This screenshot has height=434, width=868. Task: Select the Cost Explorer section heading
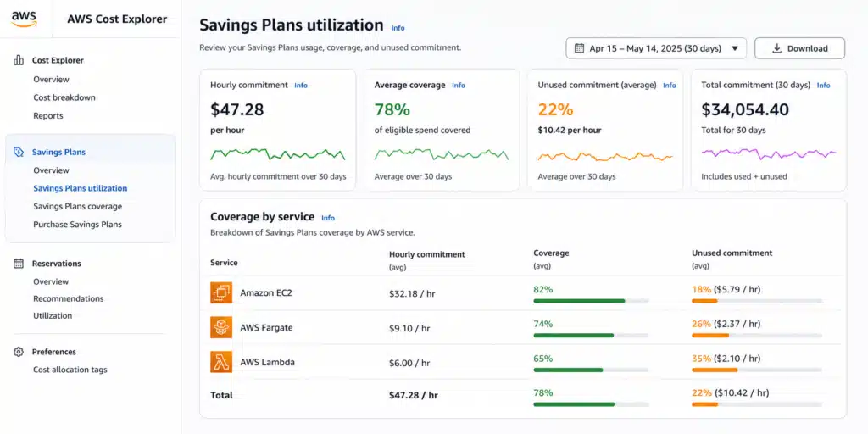pyautogui.click(x=58, y=60)
